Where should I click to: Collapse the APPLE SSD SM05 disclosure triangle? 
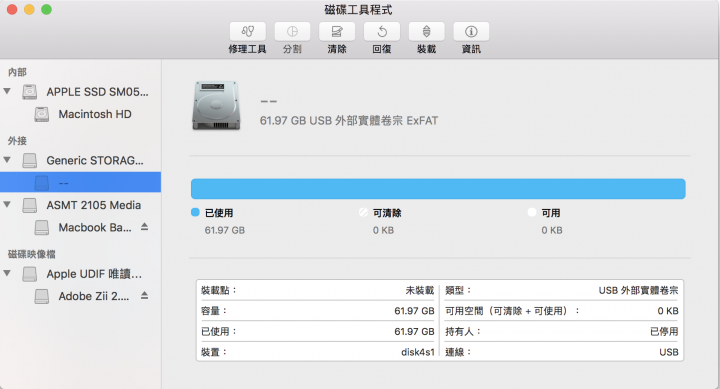[x=7, y=91]
